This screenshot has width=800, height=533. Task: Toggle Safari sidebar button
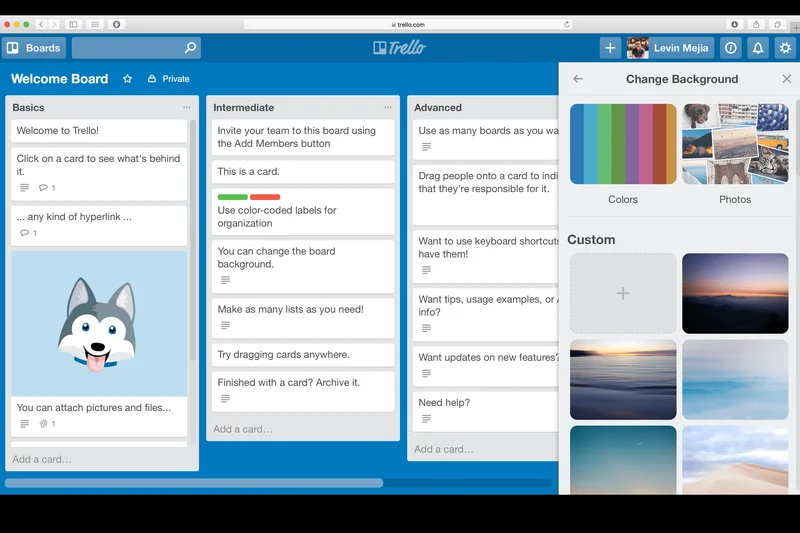73,24
